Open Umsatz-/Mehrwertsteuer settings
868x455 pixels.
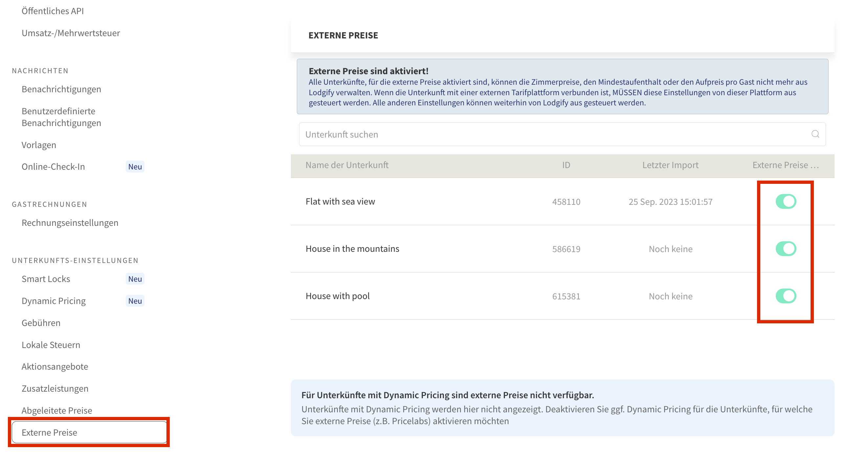pyautogui.click(x=71, y=33)
